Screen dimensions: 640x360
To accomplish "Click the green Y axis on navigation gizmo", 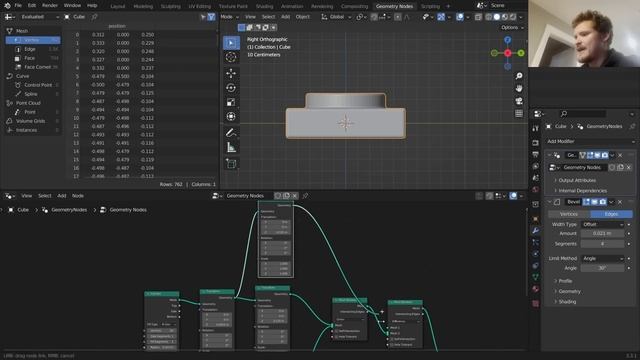I will pyautogui.click(x=521, y=53).
